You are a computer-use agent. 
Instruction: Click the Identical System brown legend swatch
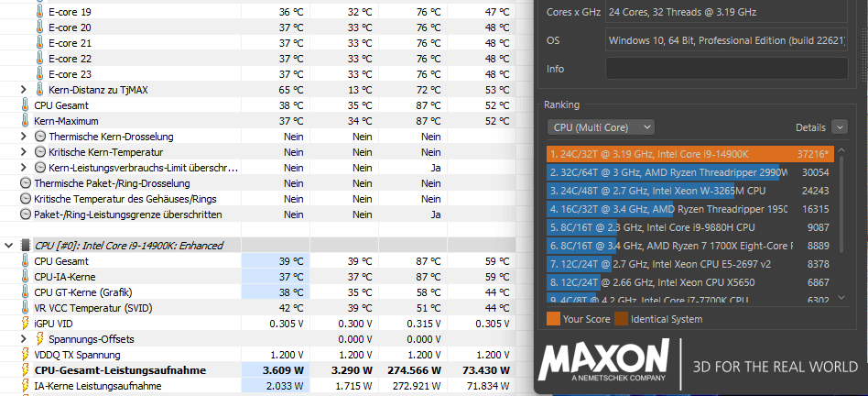(x=621, y=318)
